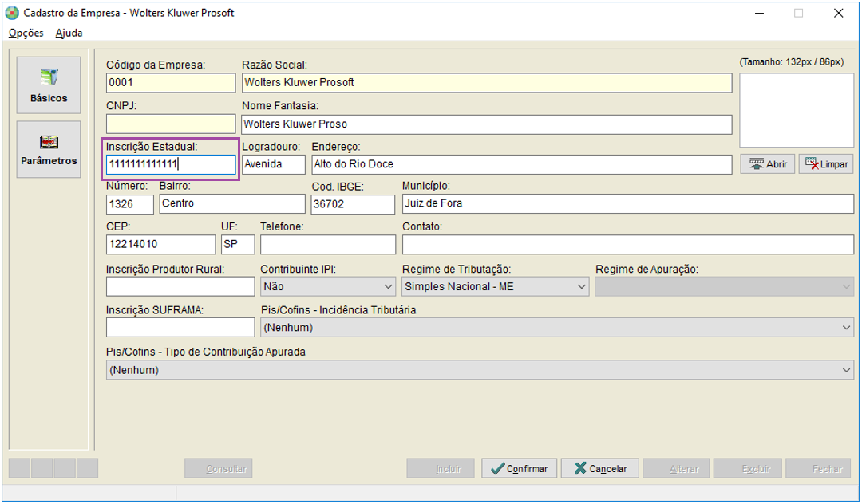Viewport: 862px width, 504px height.
Task: Focus the CNPJ field
Action: point(171,124)
